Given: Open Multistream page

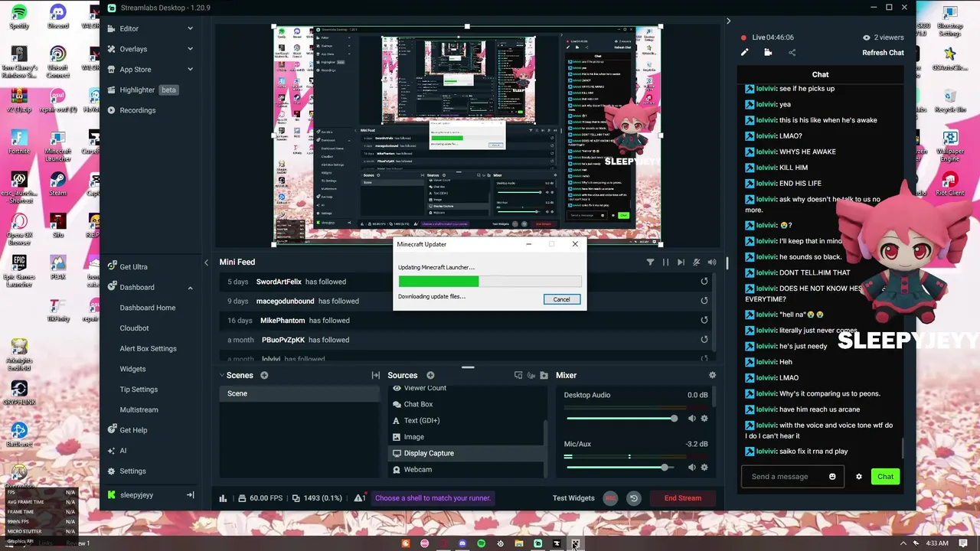Looking at the screenshot, I should point(139,409).
